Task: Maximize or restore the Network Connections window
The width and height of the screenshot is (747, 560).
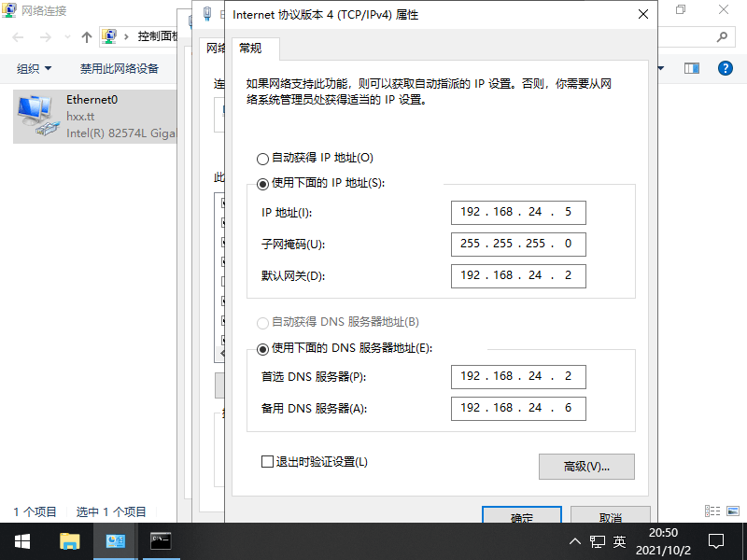Action: point(681,9)
